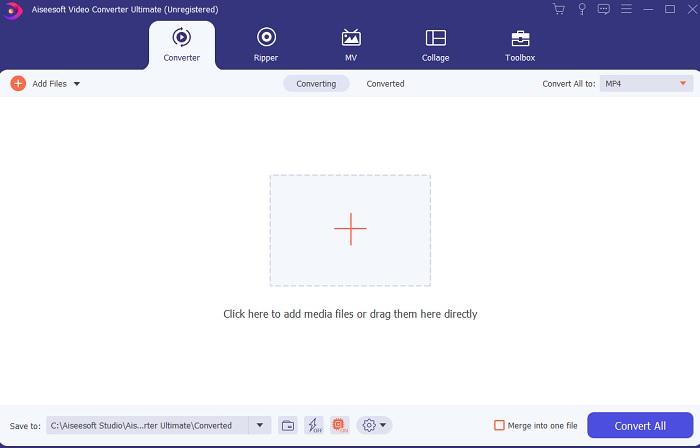Click the orange Add Files plus icon
The image size is (700, 448).
18,83
